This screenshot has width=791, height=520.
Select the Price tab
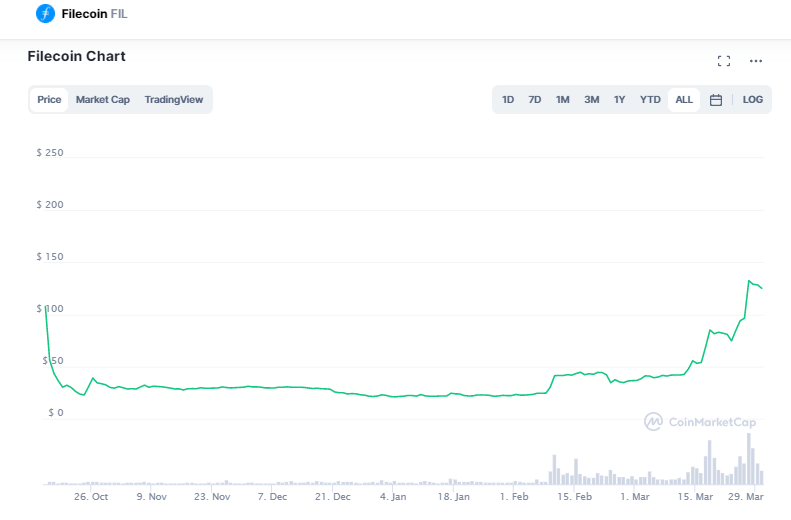coord(49,99)
